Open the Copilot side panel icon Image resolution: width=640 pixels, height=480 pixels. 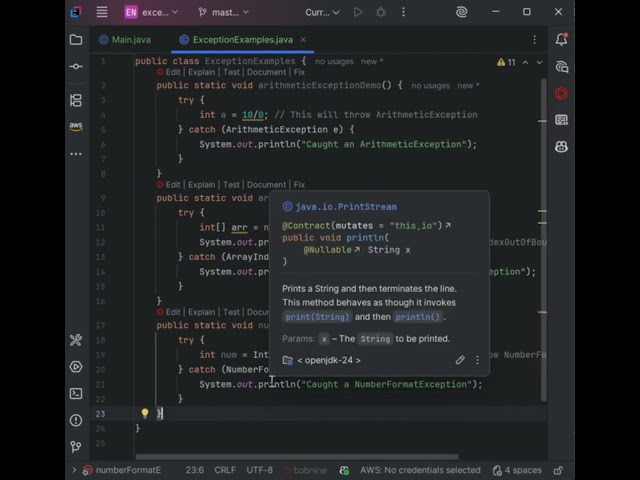tap(562, 147)
